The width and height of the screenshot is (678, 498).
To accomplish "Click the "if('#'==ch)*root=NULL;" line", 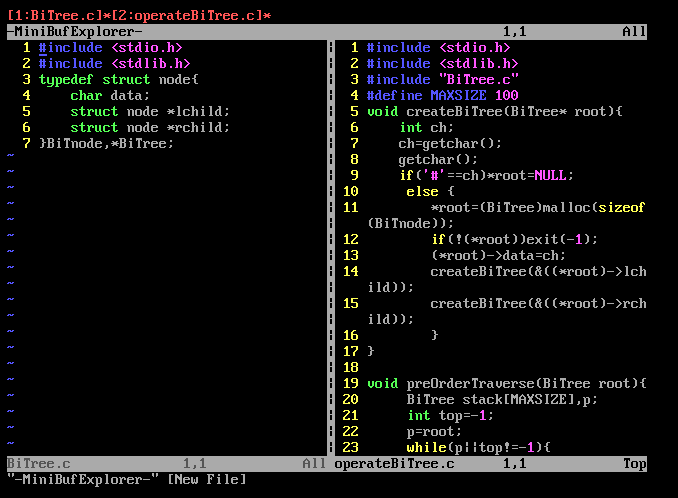I will 486,176.
